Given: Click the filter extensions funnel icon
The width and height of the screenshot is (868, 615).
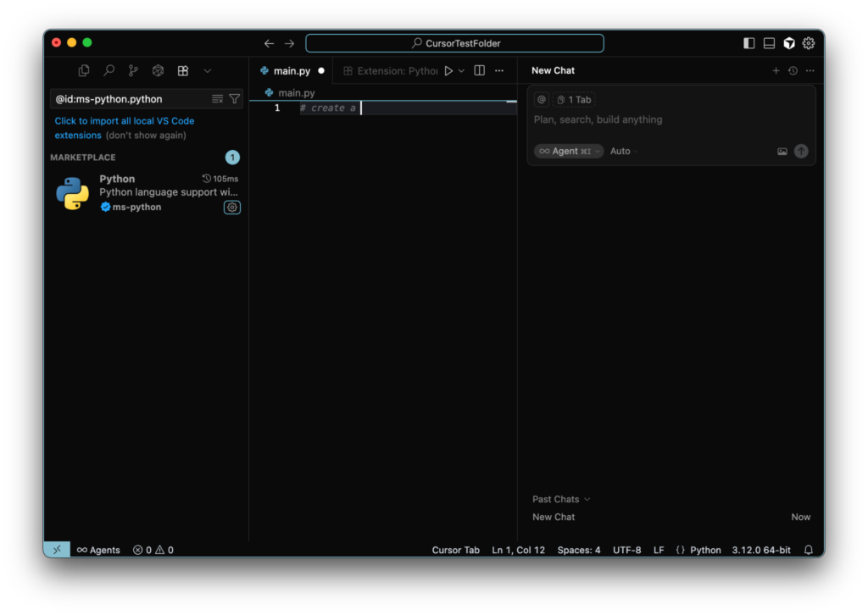Looking at the screenshot, I should click(x=235, y=99).
